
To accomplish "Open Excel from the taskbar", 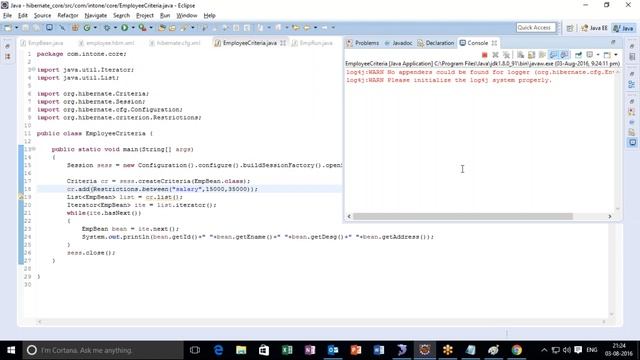I will 287,350.
